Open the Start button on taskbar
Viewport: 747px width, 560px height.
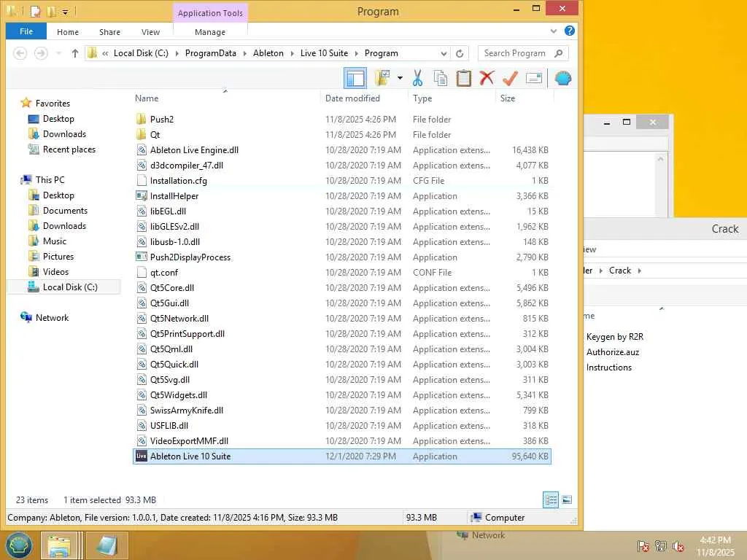[18, 545]
